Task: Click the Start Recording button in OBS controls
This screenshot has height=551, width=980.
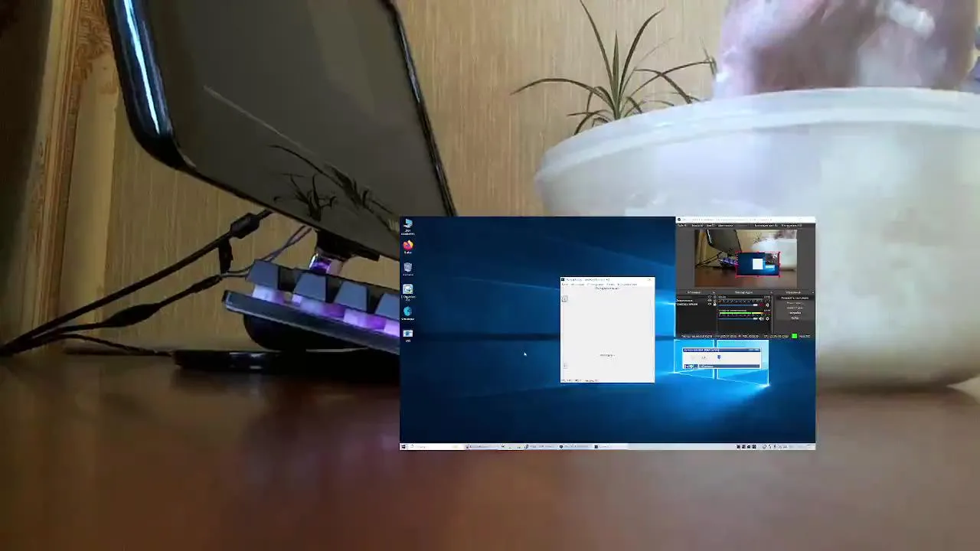Action: [x=795, y=303]
